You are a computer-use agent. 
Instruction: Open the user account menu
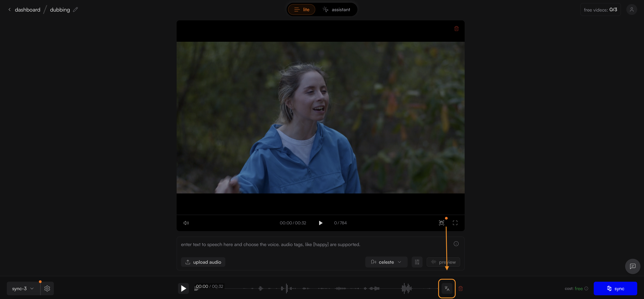pyautogui.click(x=631, y=10)
